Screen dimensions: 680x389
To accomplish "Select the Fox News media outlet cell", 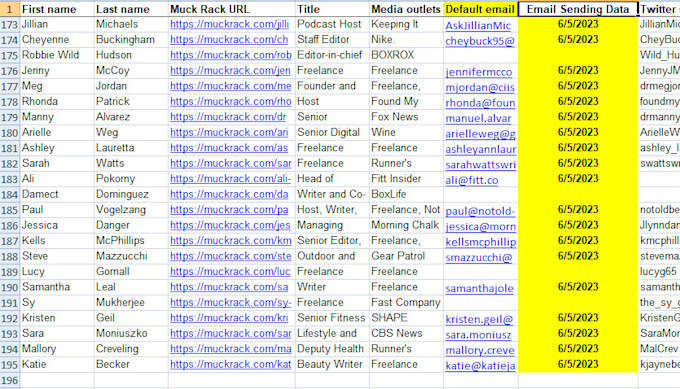I will click(406, 117).
